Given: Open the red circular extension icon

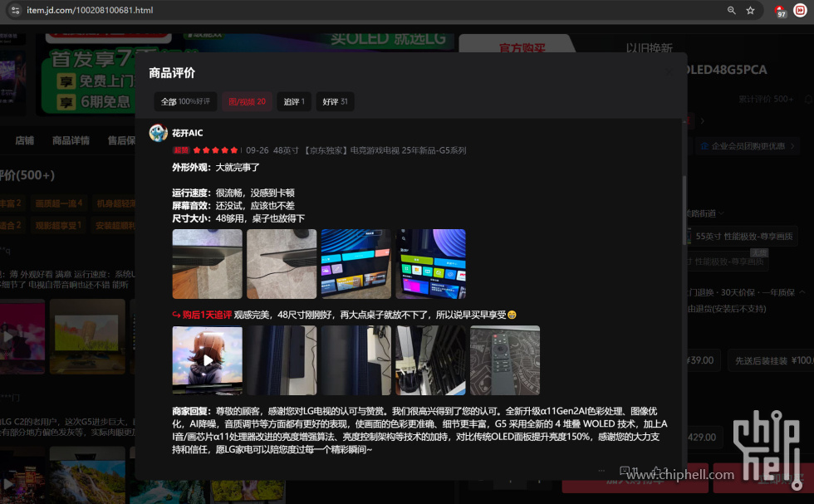Looking at the screenshot, I should 800,11.
